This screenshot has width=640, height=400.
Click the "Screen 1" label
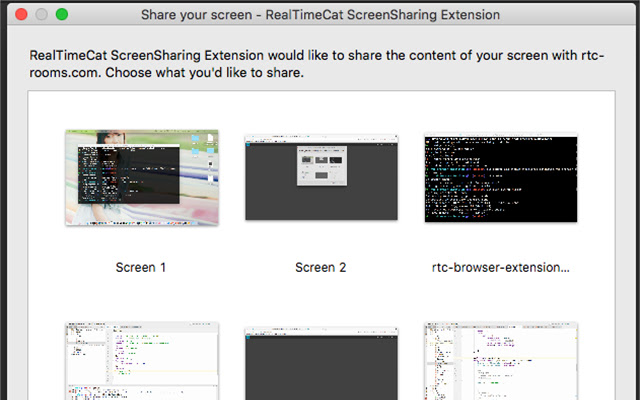[141, 267]
